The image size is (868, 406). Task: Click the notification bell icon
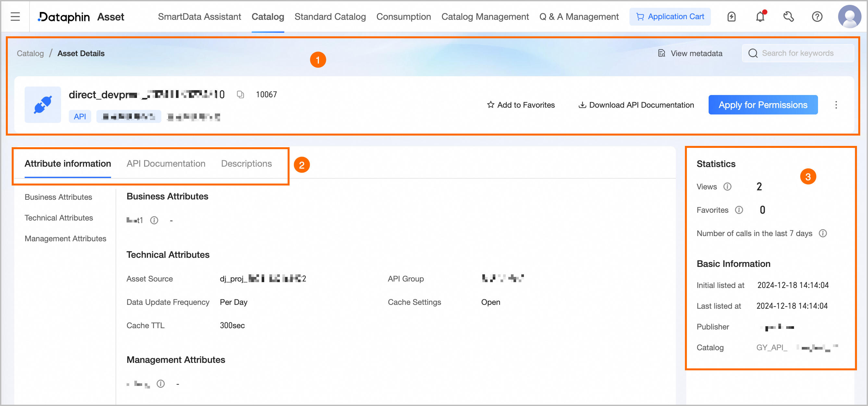760,17
